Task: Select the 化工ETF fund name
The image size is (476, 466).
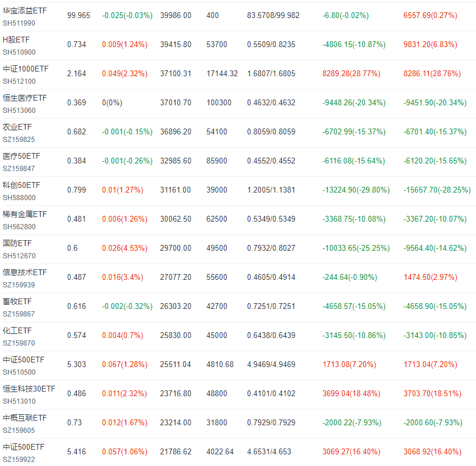Action: tap(17, 331)
